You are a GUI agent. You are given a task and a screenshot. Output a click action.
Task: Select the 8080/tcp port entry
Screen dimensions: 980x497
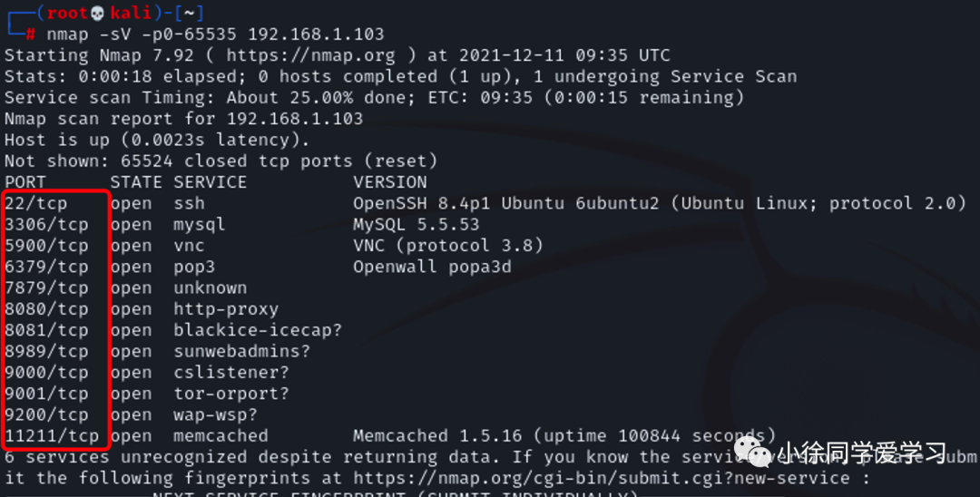coord(47,309)
